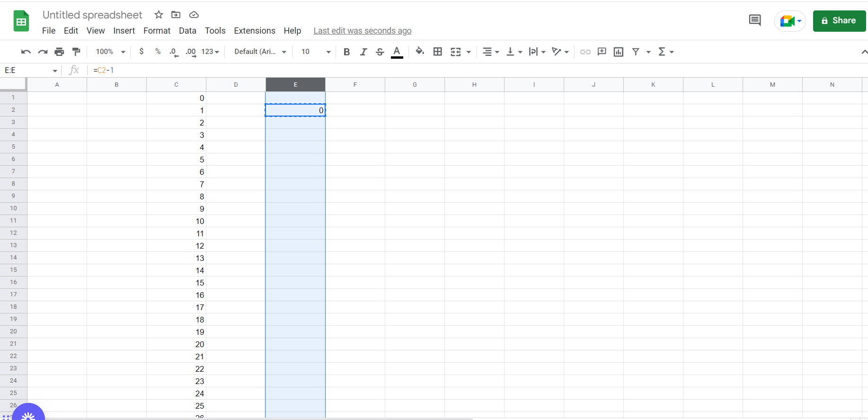Viewport: 868px width, 420px height.
Task: Toggle italic formatting
Action: tap(363, 52)
